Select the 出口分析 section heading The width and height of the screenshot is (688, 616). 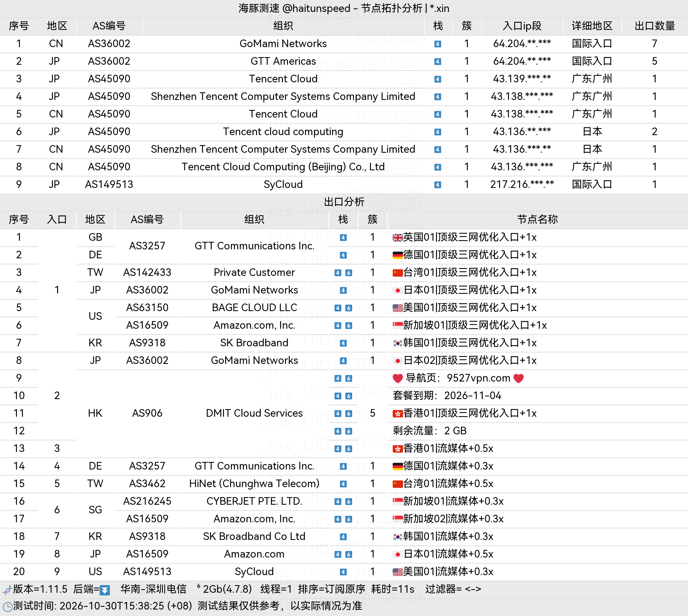click(x=344, y=202)
